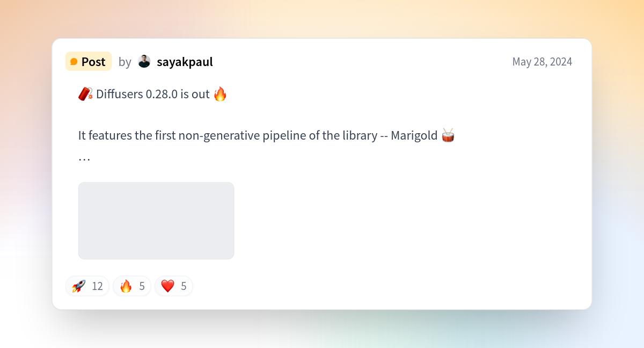Viewport: 644px width, 348px height.
Task: Open the May 28, 2024 date link
Action: tap(542, 62)
